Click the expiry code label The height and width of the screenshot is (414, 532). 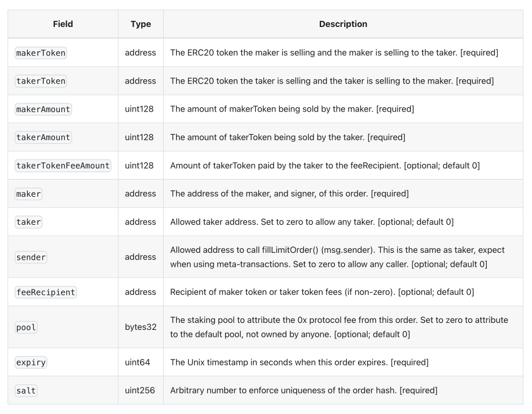click(x=31, y=362)
